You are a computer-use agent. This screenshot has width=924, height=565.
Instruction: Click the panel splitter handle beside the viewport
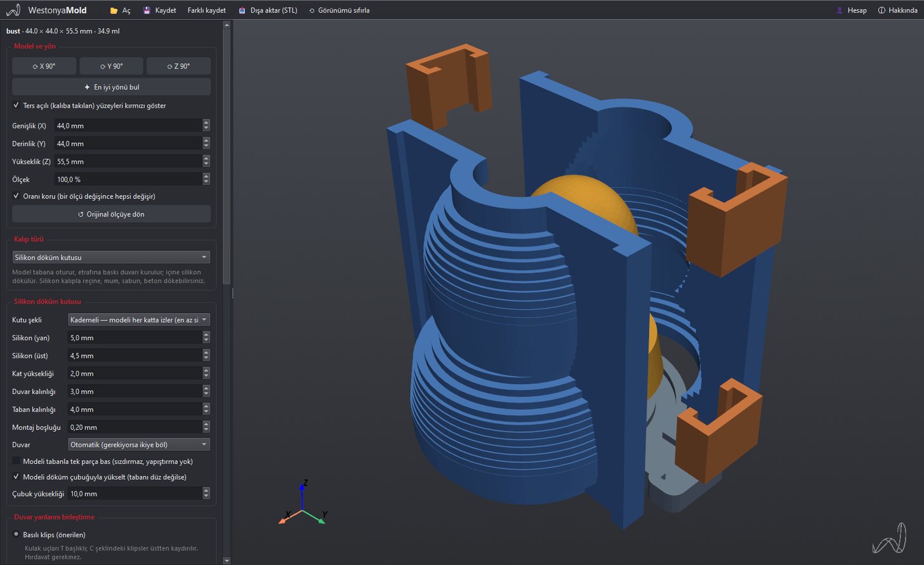pos(232,293)
